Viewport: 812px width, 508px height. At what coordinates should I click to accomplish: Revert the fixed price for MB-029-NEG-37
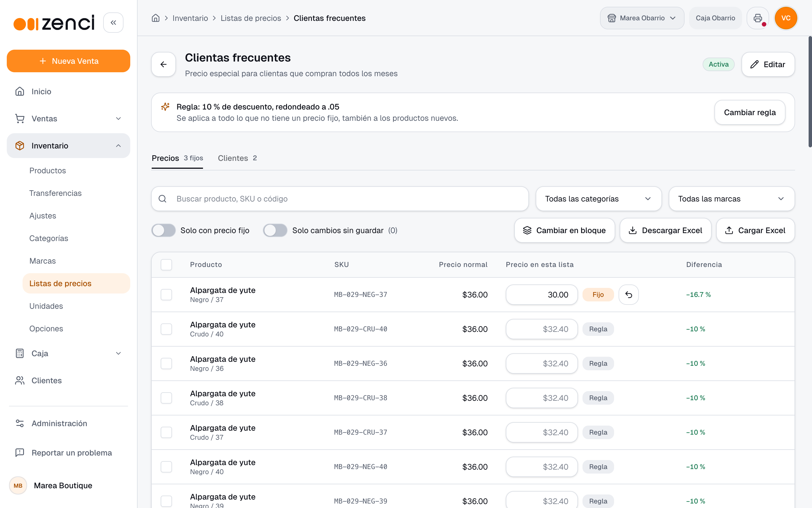click(x=628, y=295)
